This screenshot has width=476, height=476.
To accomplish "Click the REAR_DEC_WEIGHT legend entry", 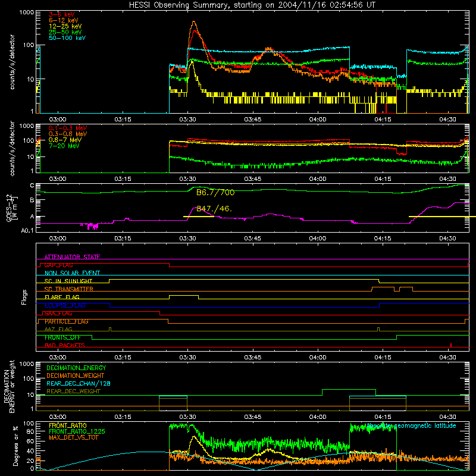I will [73, 392].
